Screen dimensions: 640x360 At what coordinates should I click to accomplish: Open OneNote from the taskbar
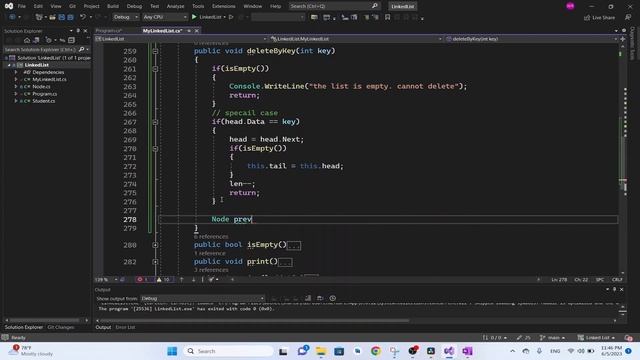[467, 351]
